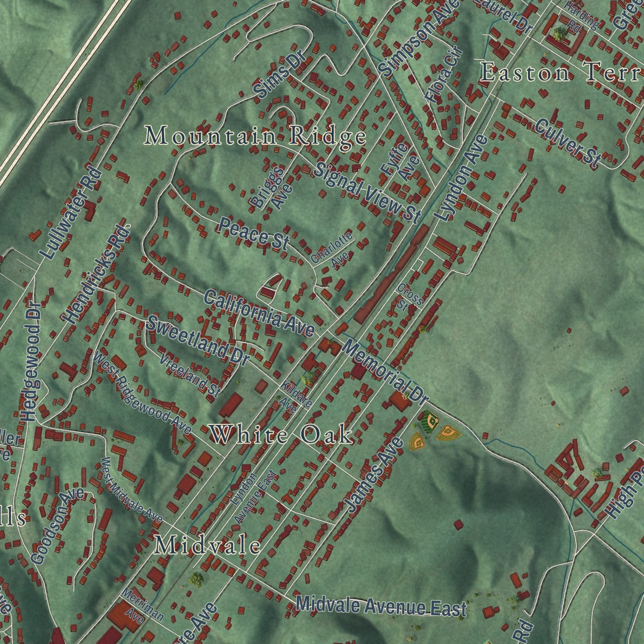This screenshot has width=644, height=644.
Task: Select the Peace St street label
Action: pyautogui.click(x=253, y=234)
